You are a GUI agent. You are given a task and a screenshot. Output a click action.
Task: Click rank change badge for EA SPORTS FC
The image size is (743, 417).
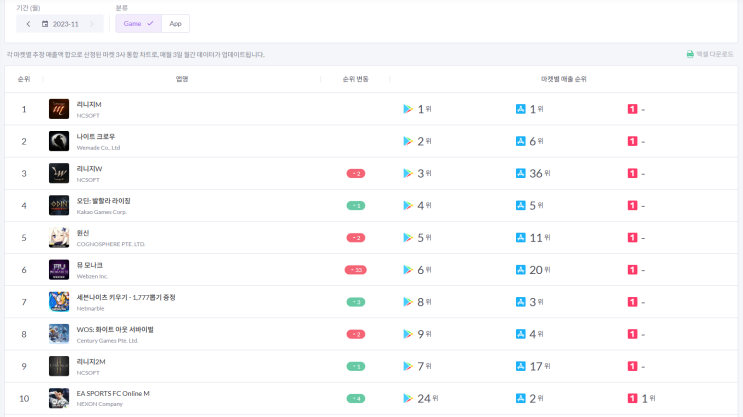[356, 399]
